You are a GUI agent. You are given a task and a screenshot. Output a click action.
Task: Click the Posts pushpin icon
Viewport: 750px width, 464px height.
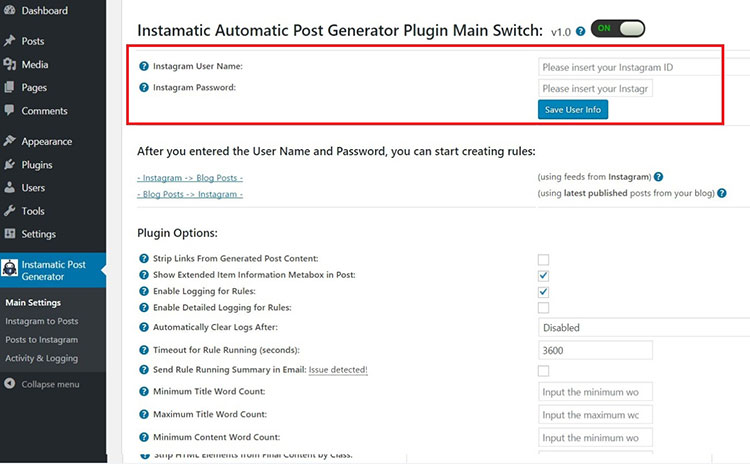[10, 41]
